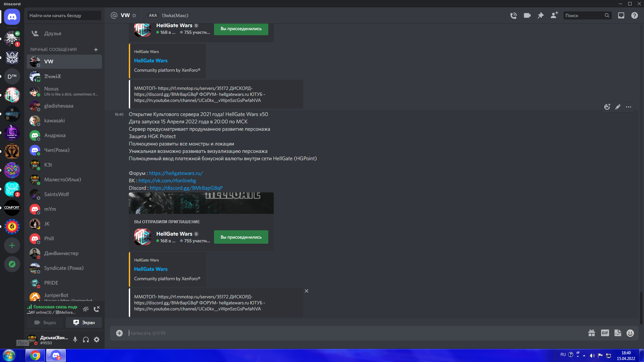Open conversation with SaintsWolf

point(64,194)
